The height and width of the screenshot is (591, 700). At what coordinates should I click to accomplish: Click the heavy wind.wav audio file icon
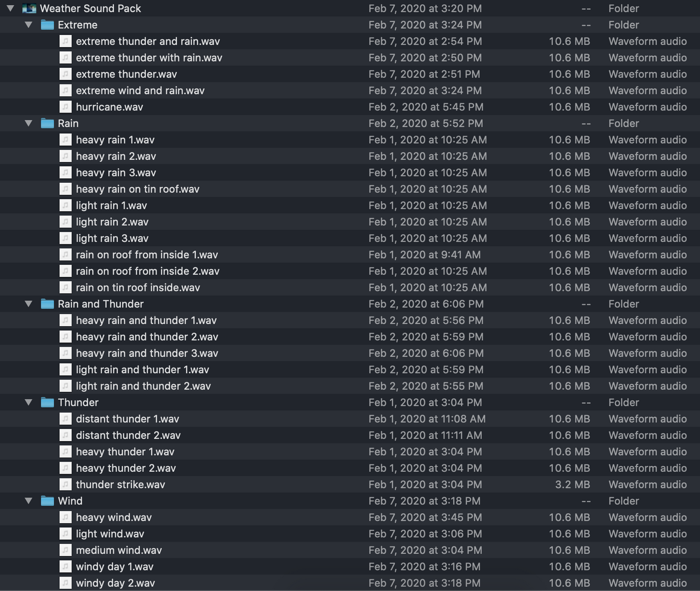[x=65, y=517]
